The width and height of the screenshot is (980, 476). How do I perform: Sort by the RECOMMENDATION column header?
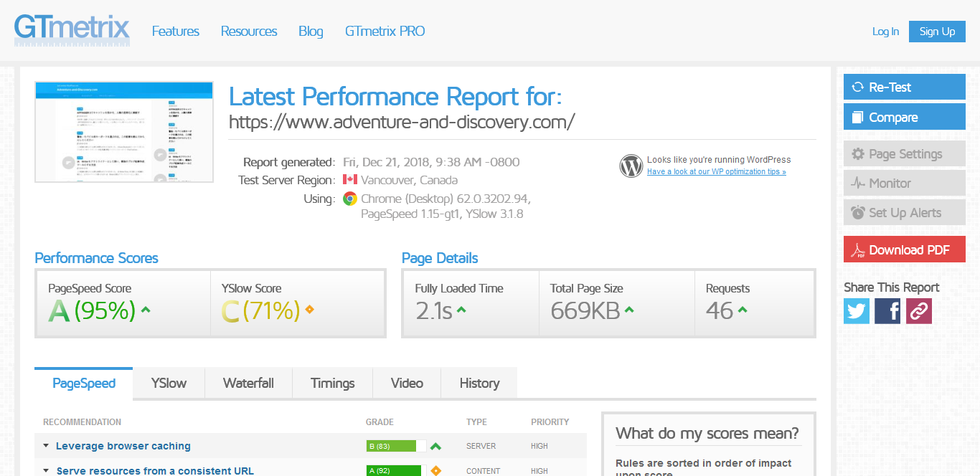click(x=82, y=422)
